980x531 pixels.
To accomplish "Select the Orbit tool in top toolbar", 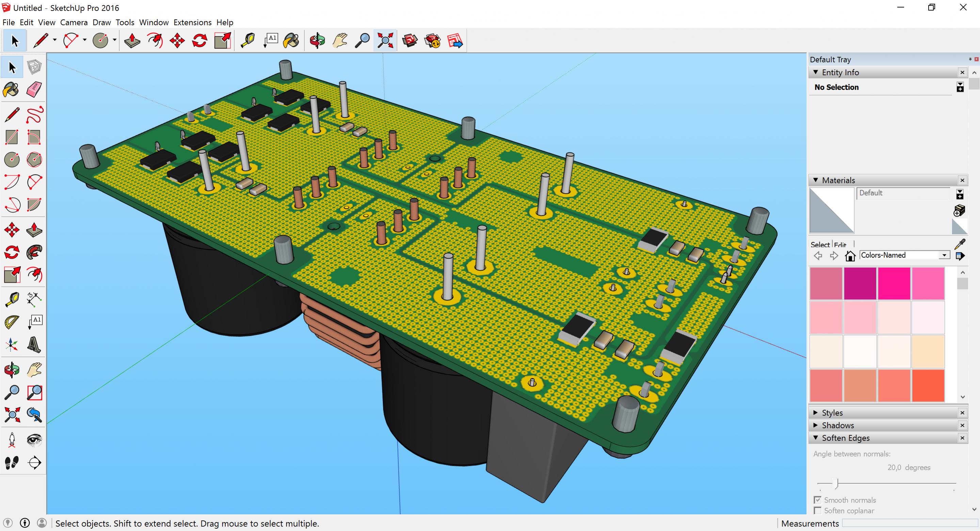I will tap(317, 40).
